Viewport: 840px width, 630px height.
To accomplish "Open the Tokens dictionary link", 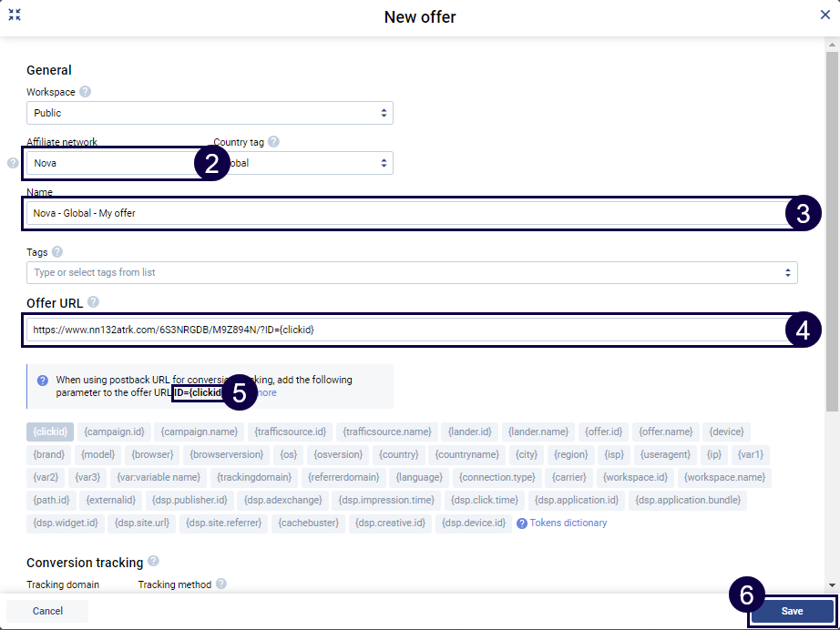I will click(568, 523).
